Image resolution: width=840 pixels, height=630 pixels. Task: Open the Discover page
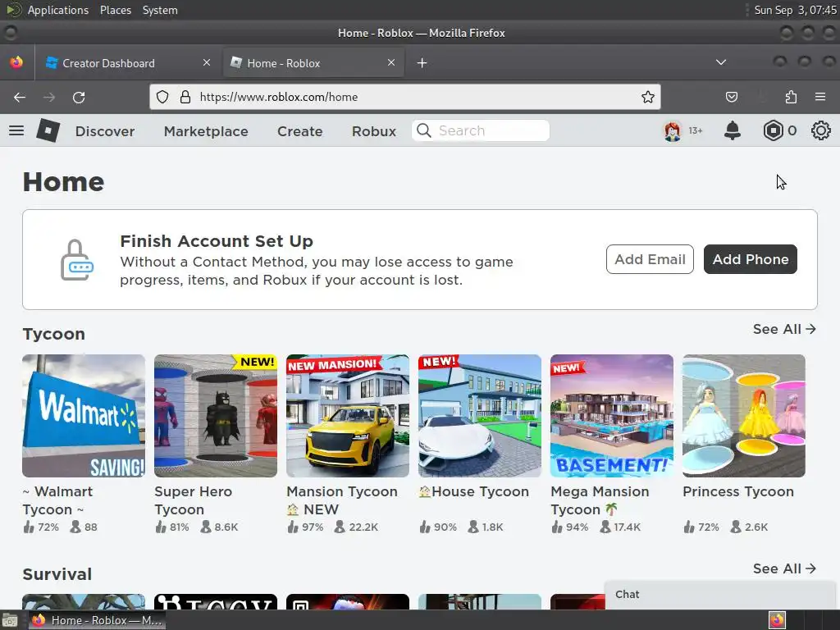tap(105, 131)
